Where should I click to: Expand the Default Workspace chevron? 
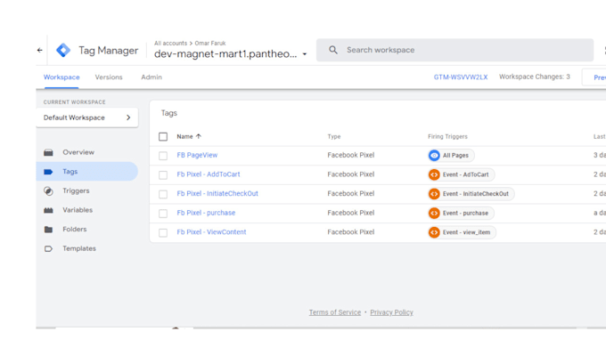point(128,117)
